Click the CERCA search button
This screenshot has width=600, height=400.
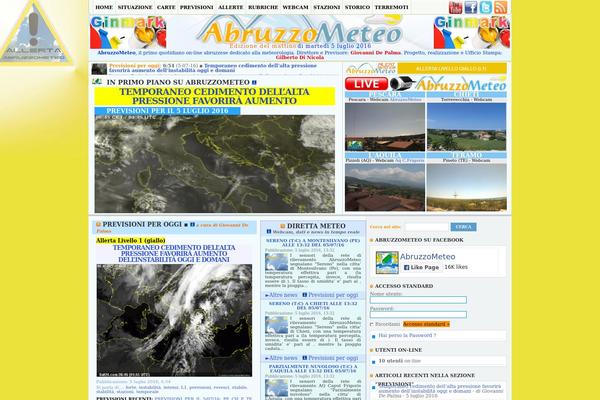click(463, 227)
